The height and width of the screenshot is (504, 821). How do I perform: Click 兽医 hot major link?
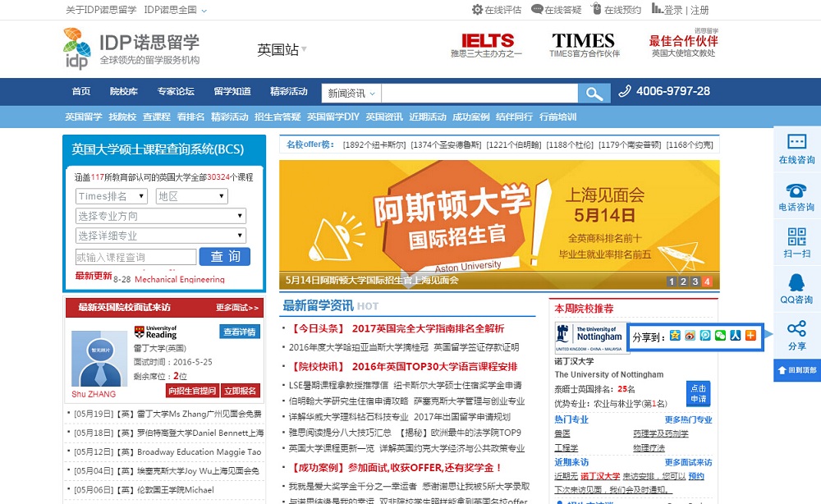tap(562, 434)
